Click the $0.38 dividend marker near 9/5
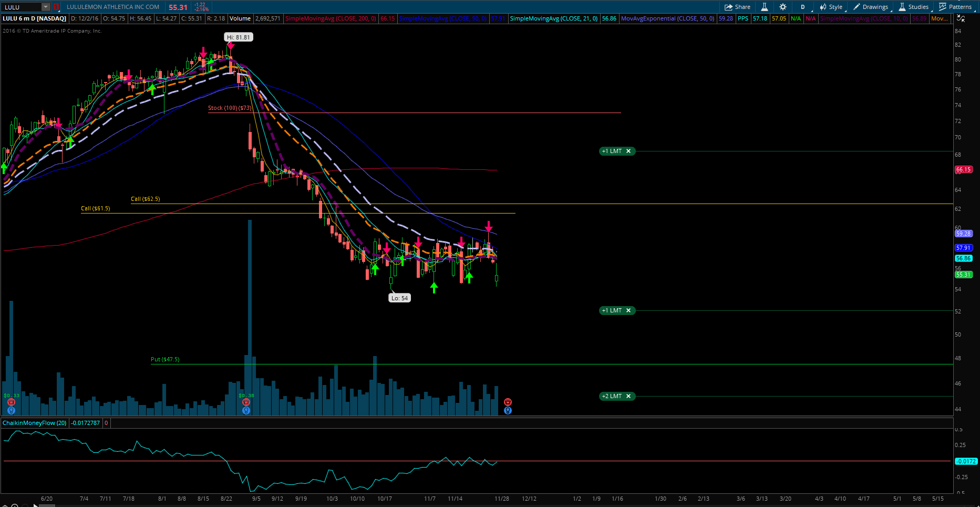 tap(246, 396)
